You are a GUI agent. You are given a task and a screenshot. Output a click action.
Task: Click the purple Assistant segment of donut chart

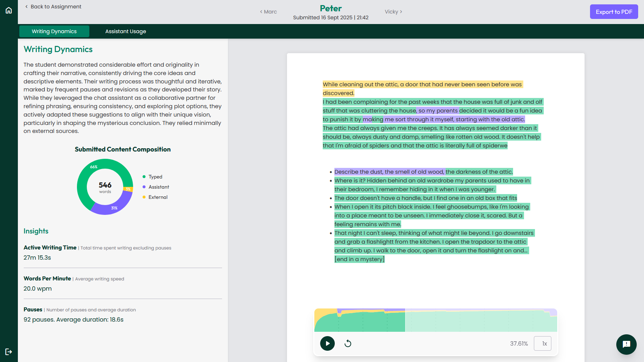click(x=113, y=208)
